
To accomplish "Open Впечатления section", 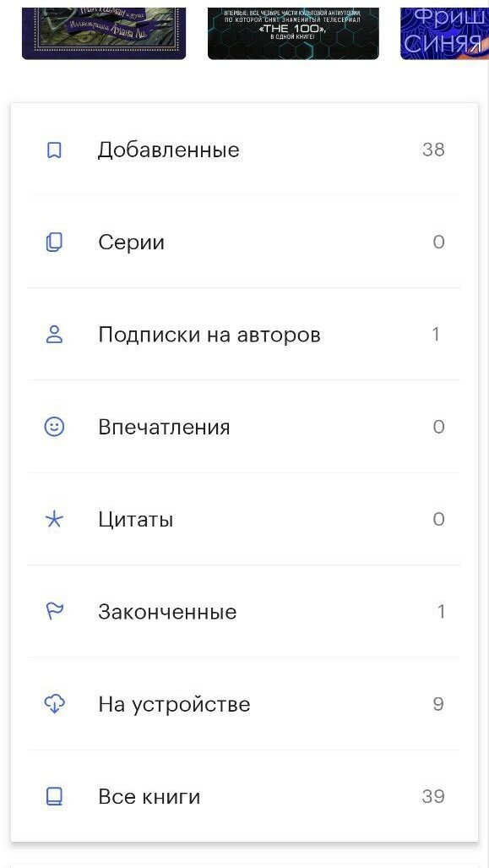I will click(x=244, y=427).
